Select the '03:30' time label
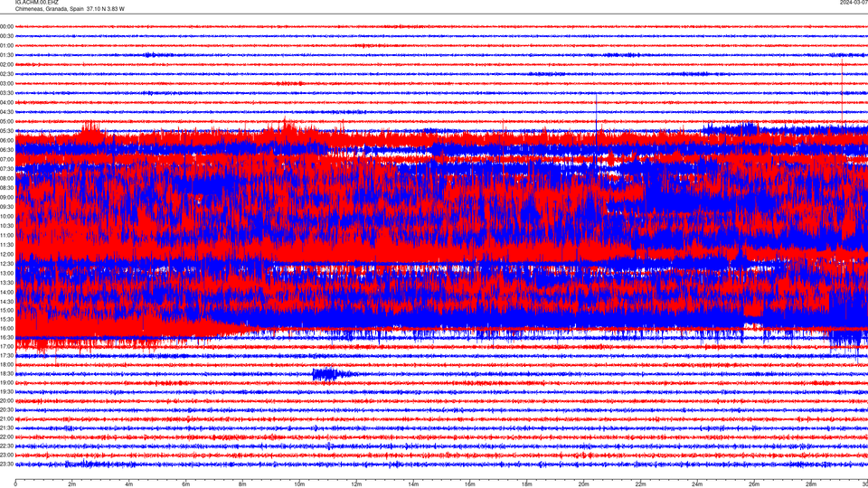The image size is (868, 488). click(7, 93)
